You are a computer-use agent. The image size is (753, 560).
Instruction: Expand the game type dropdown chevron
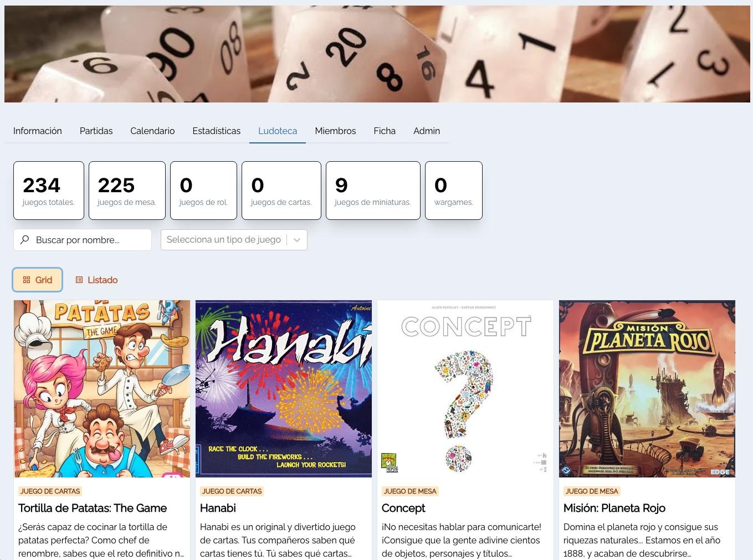pos(297,240)
